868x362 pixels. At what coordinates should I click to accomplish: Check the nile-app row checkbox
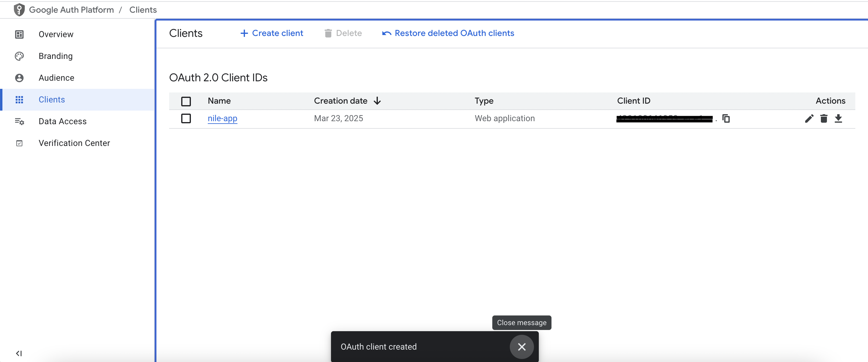point(186,119)
